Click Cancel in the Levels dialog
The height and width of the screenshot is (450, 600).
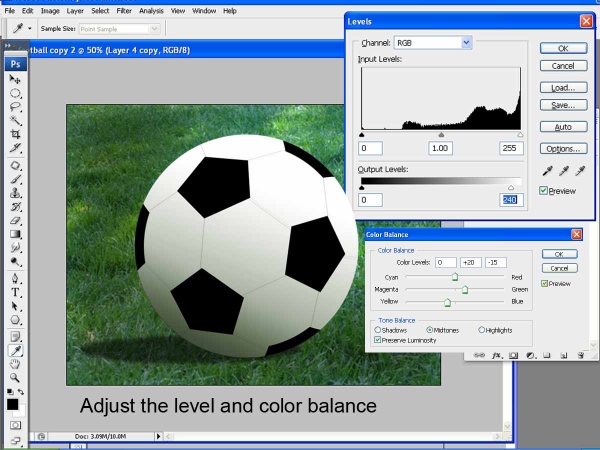[x=563, y=66]
